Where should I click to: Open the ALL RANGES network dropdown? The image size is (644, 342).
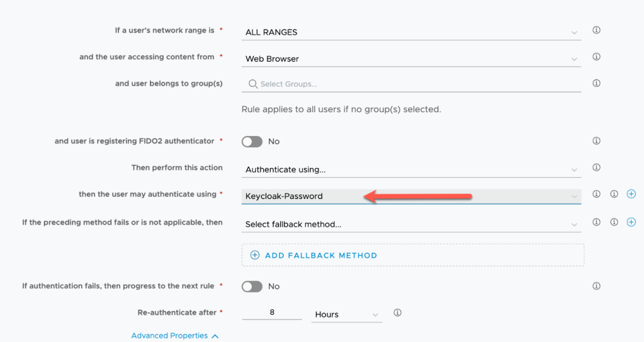pos(411,32)
